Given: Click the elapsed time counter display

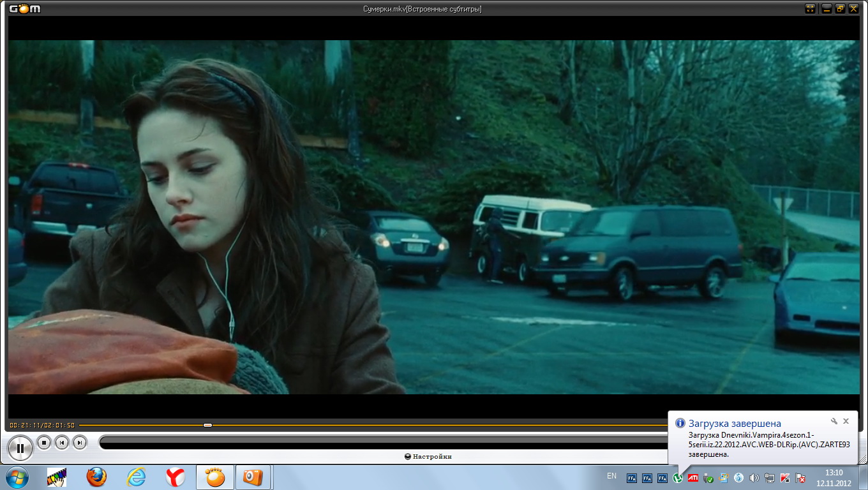Looking at the screenshot, I should [x=42, y=425].
